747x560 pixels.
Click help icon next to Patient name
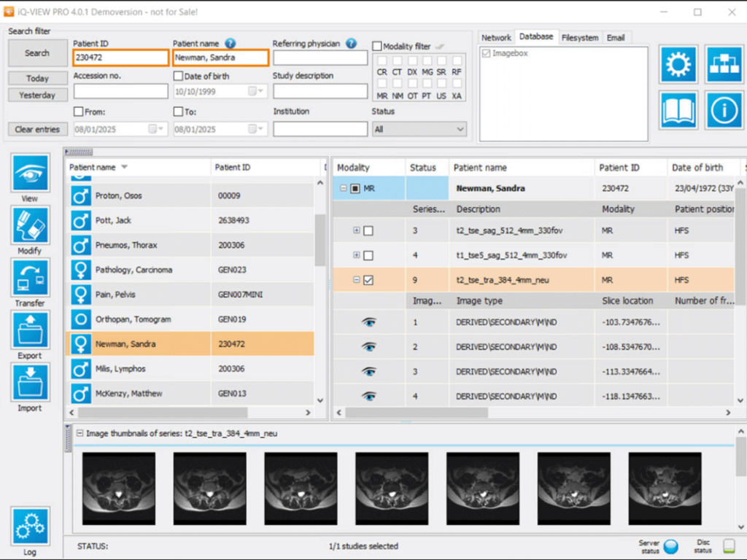coord(230,43)
